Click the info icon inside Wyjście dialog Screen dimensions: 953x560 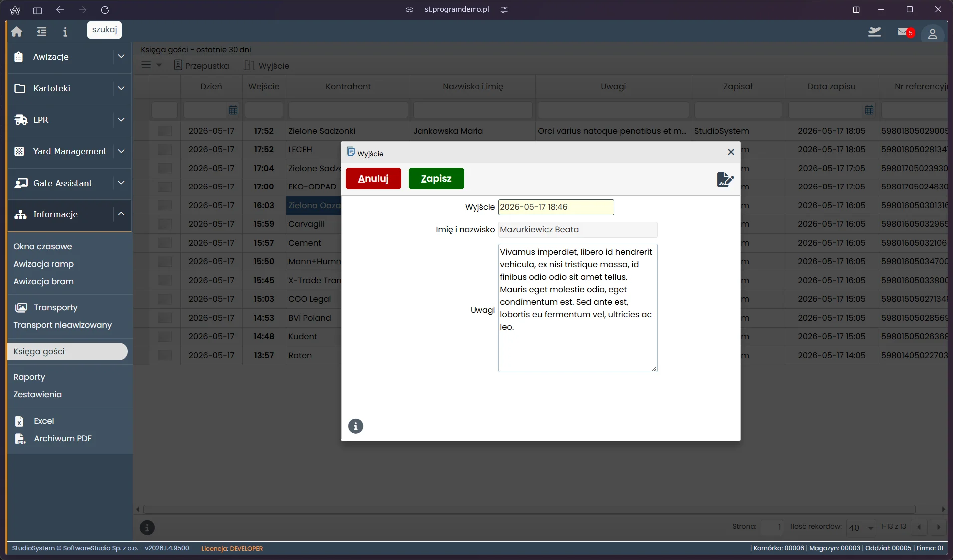[x=355, y=426]
